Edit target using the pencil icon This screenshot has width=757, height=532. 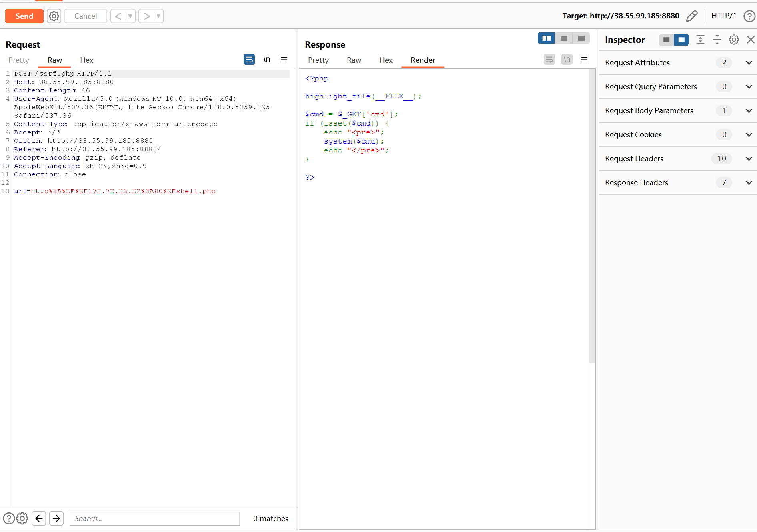click(x=691, y=16)
